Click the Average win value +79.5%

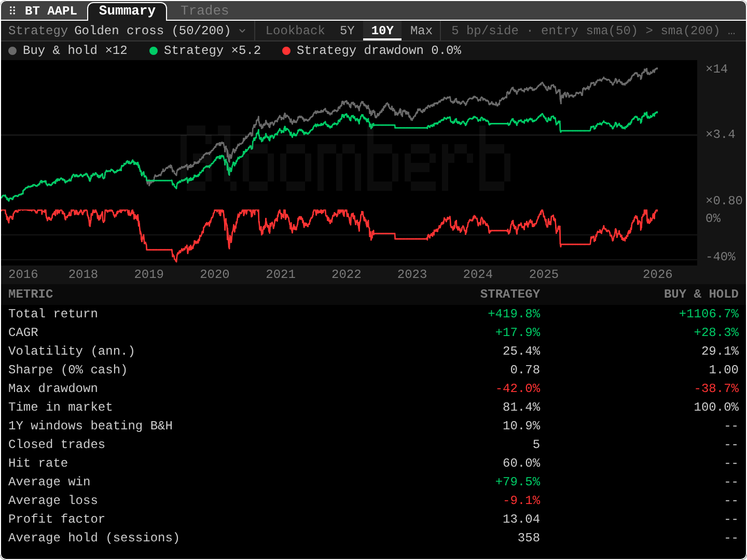(x=518, y=482)
